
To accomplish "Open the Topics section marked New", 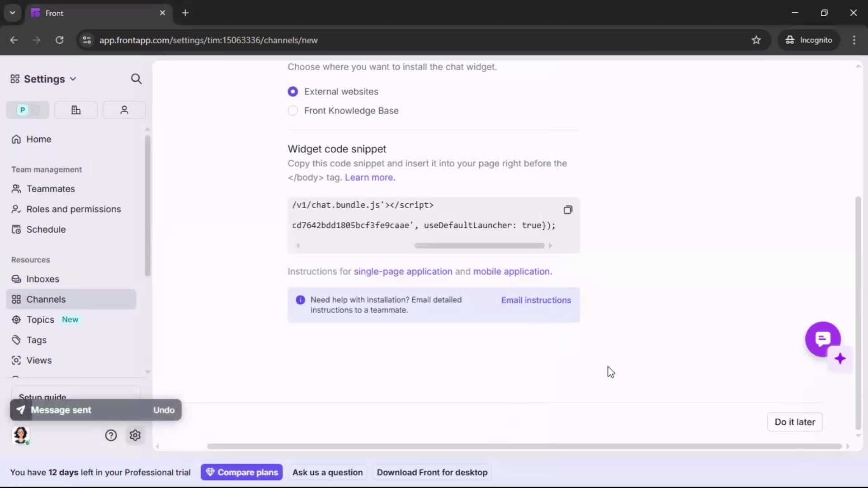I will coord(40,319).
